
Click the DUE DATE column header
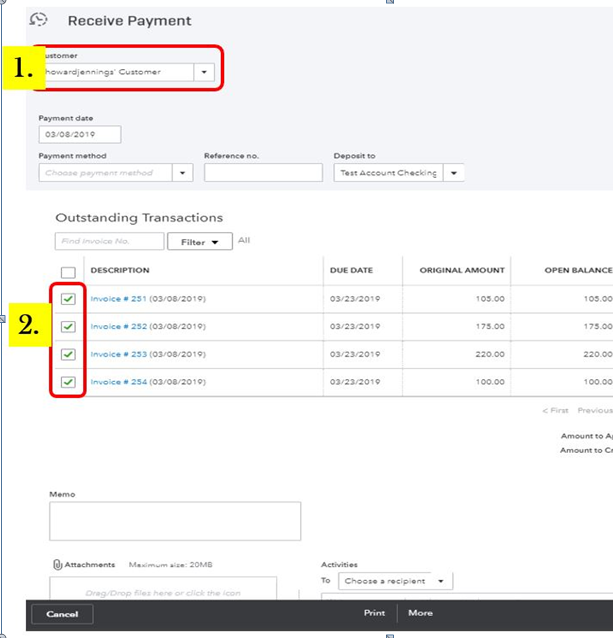pyautogui.click(x=351, y=270)
